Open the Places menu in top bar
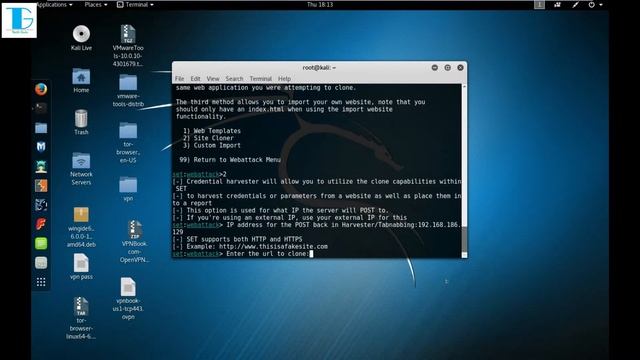This screenshot has height=360, width=640. 96,4
